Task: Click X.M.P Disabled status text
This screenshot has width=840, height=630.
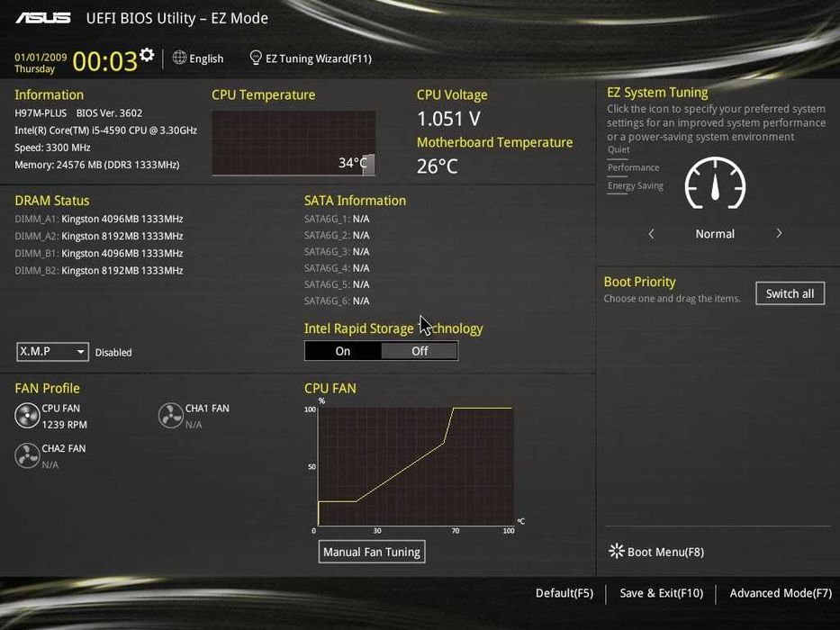Action: point(113,353)
